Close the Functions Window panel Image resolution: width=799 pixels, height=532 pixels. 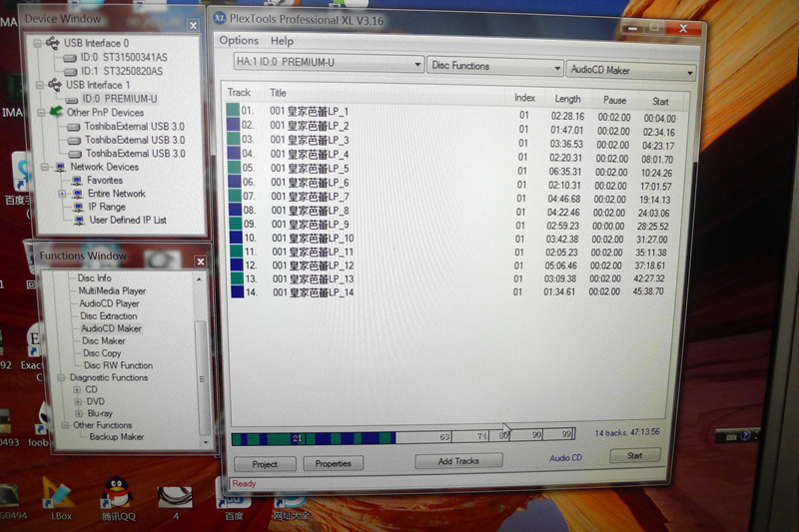coord(201,262)
